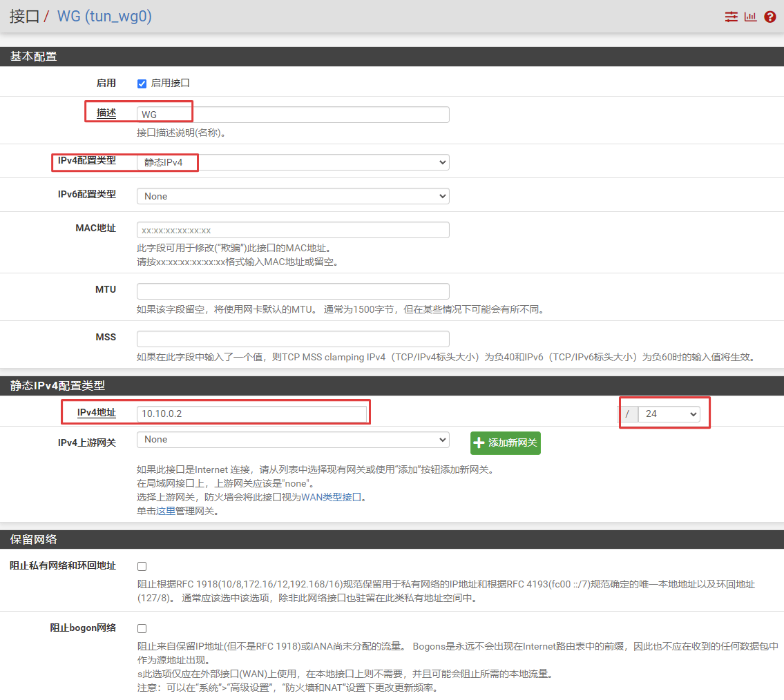Open the IPv4上游网关 dropdown
The width and height of the screenshot is (784, 700).
[293, 440]
